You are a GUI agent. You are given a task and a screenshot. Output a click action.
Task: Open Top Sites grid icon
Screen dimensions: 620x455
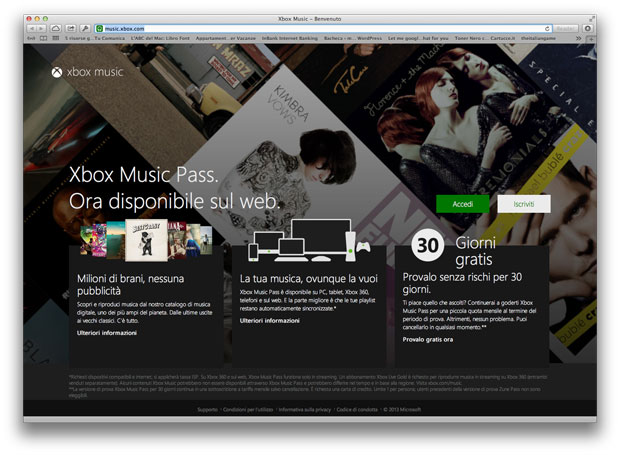tap(56, 38)
